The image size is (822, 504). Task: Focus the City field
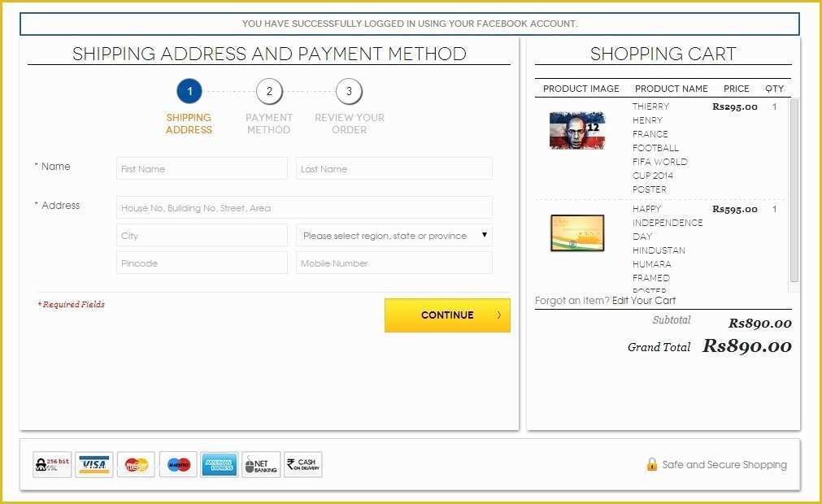pyautogui.click(x=202, y=236)
